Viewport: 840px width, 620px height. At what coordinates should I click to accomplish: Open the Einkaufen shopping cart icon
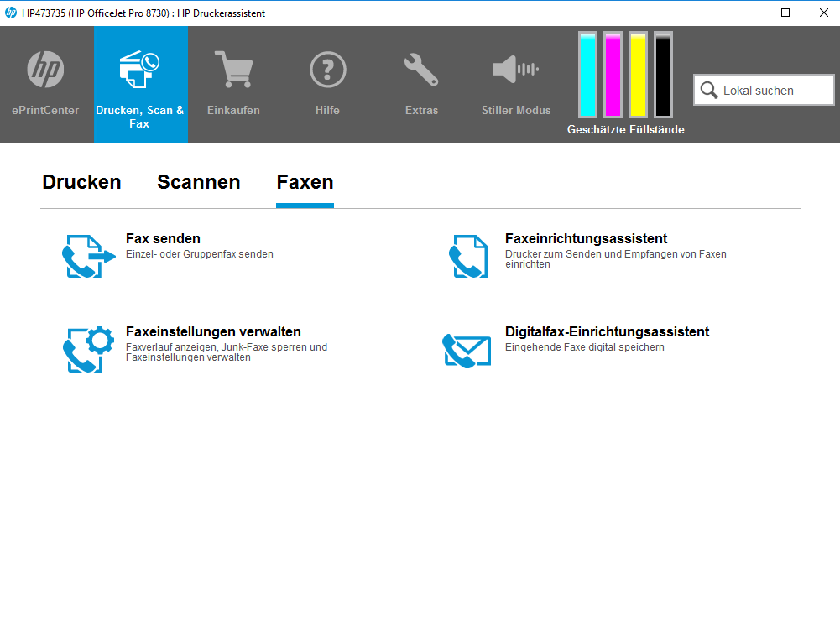[233, 70]
